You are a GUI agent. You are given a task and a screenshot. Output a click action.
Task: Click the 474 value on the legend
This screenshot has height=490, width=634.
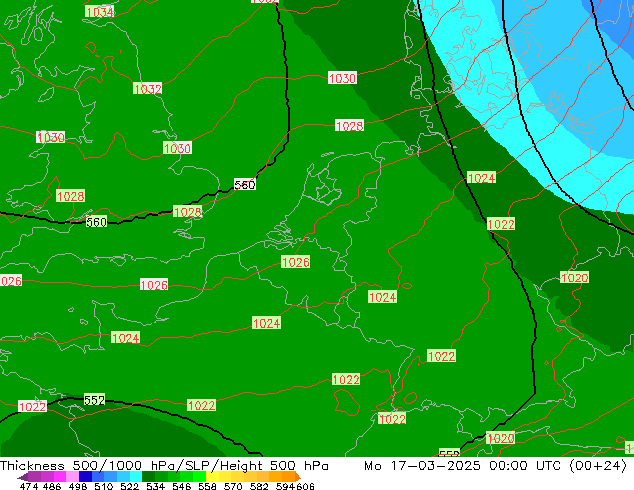(x=29, y=486)
